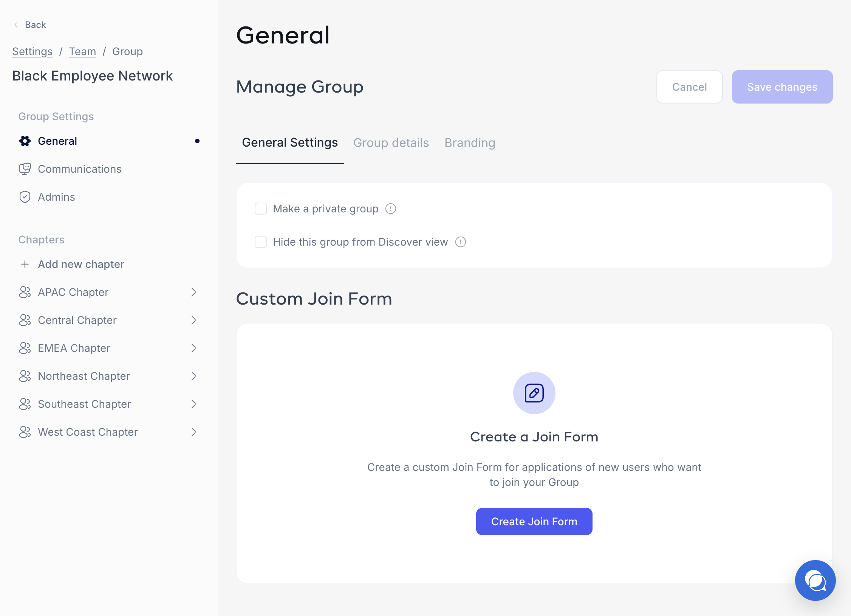This screenshot has width=851, height=616.
Task: Expand Southeast Chapter chevron
Action: (x=194, y=404)
